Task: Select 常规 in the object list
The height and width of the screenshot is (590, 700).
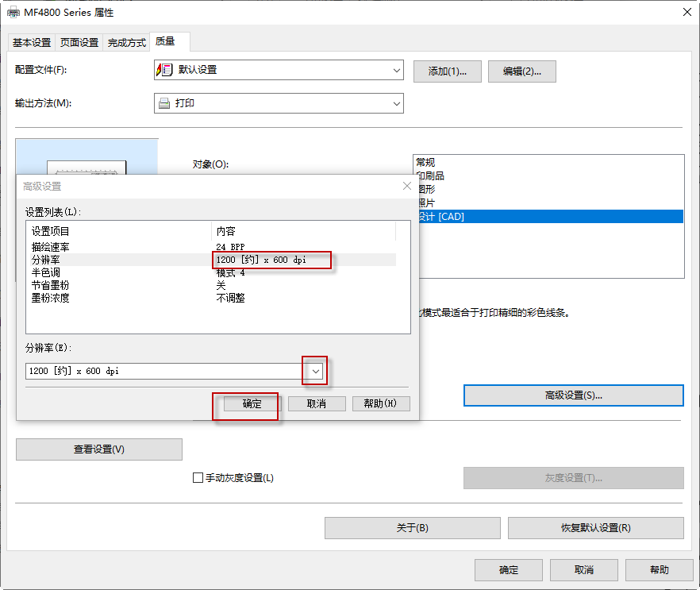Action: 548,162
